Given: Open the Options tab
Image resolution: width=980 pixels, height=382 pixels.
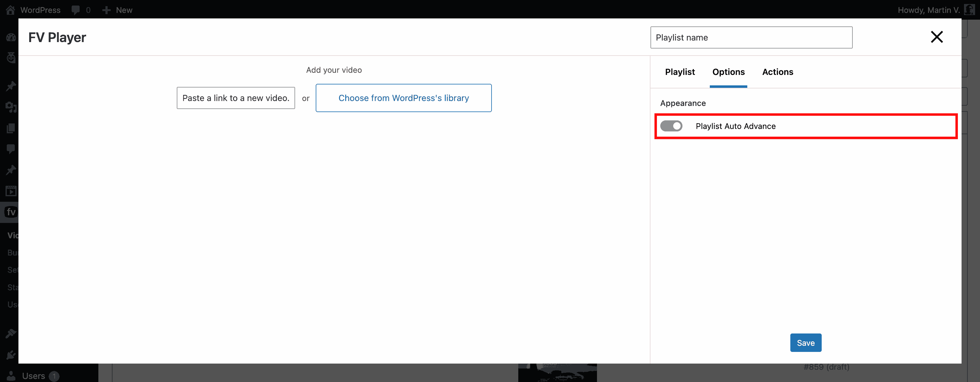Looking at the screenshot, I should (x=728, y=72).
